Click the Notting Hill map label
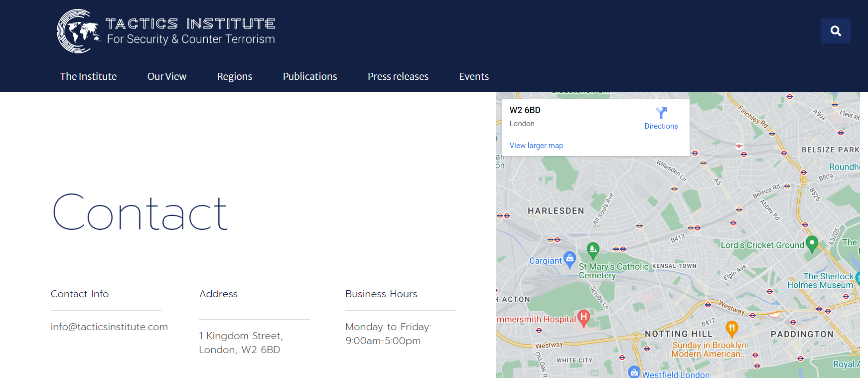The image size is (868, 378). click(678, 334)
